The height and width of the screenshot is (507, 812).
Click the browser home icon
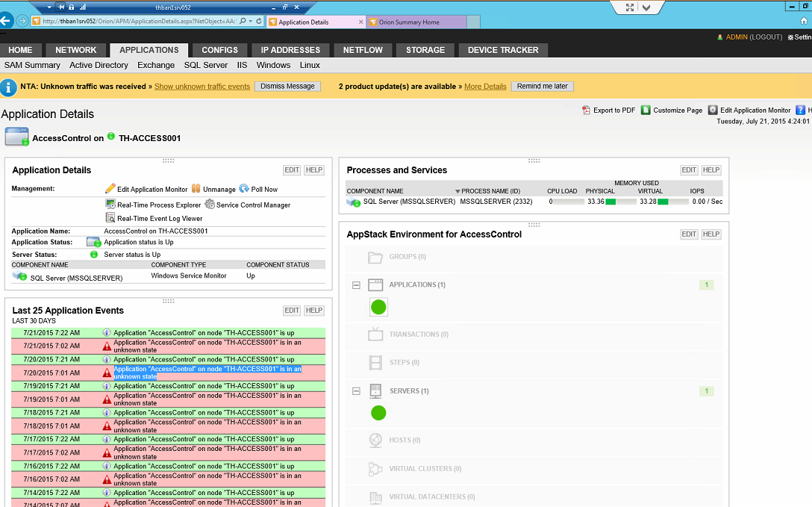pos(804,21)
